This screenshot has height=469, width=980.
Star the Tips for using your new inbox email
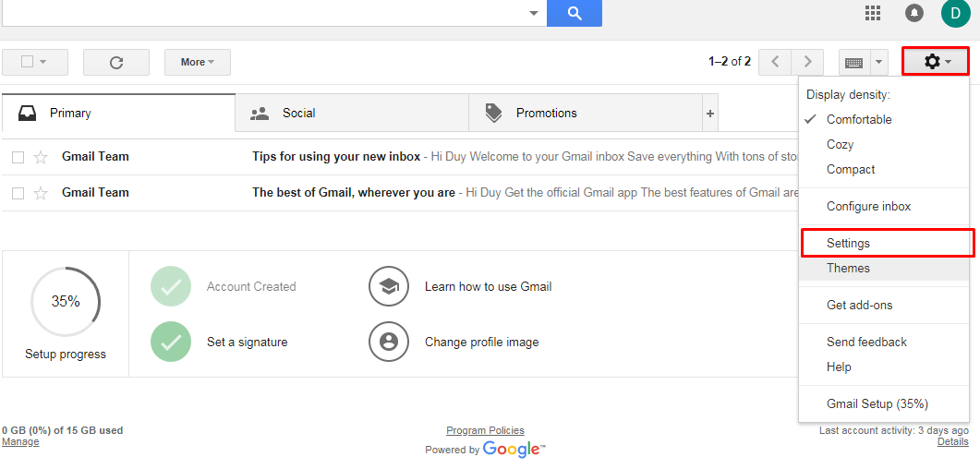click(41, 157)
